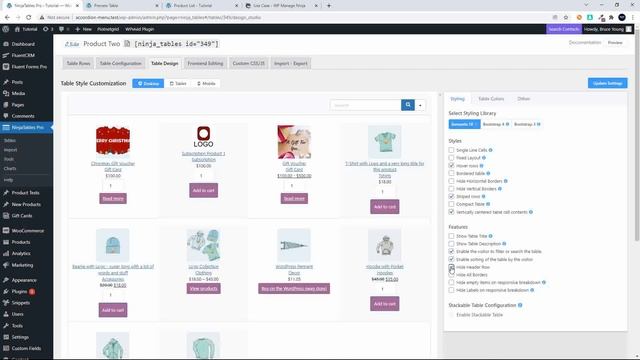Check Hide Vertical Borders

[x=451, y=189]
